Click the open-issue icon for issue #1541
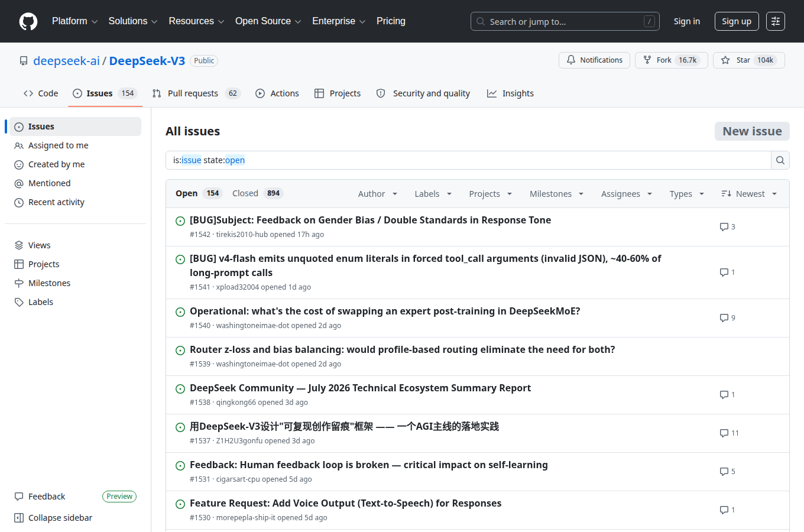The width and height of the screenshot is (804, 532). click(x=180, y=259)
